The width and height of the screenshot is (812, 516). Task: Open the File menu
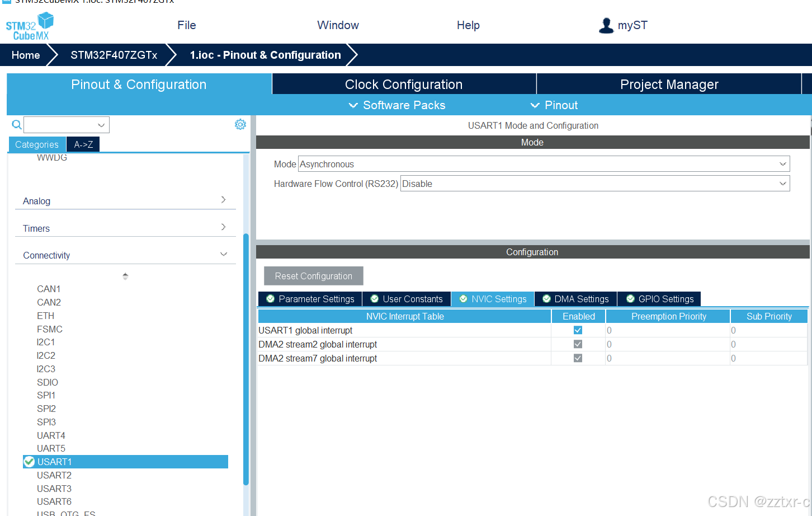187,25
